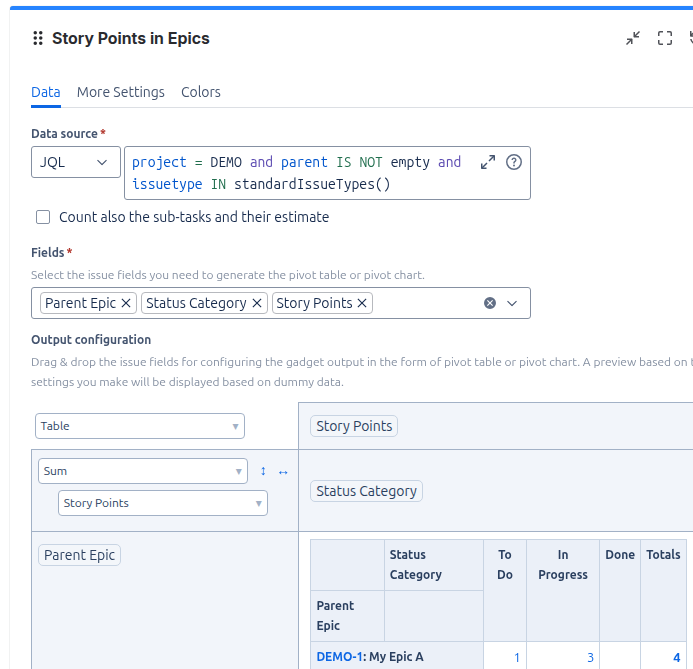Remove the Parent Epic field tag

pyautogui.click(x=126, y=303)
